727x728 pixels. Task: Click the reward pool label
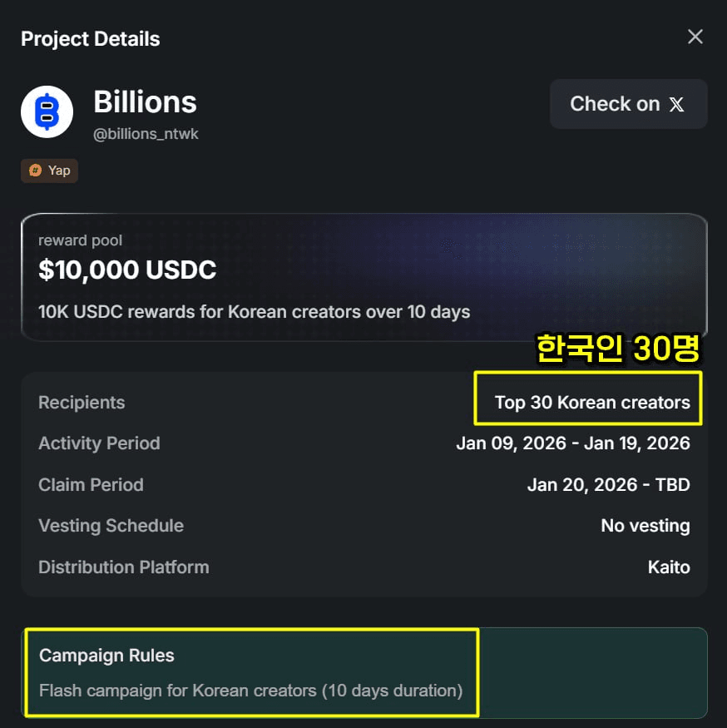[x=80, y=240]
